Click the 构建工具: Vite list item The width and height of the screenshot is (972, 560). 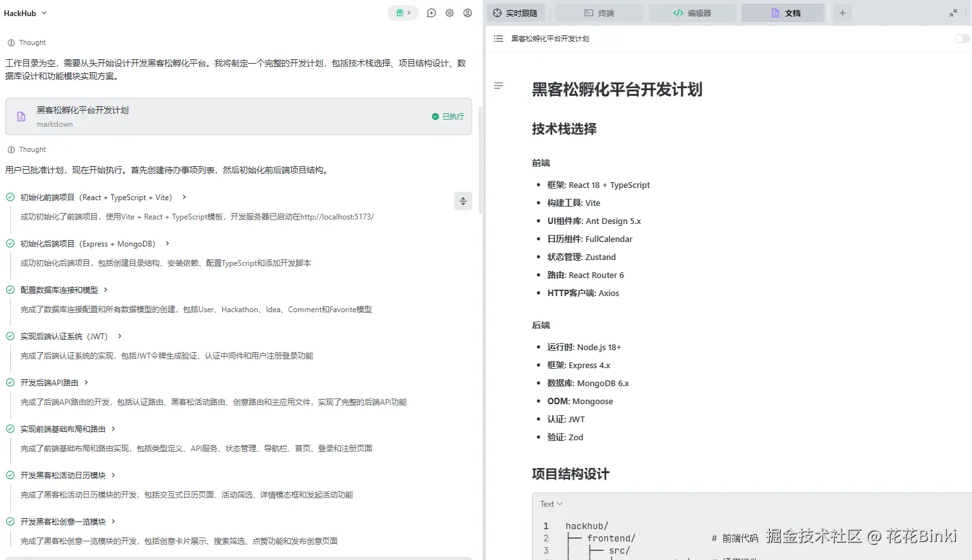tap(574, 203)
